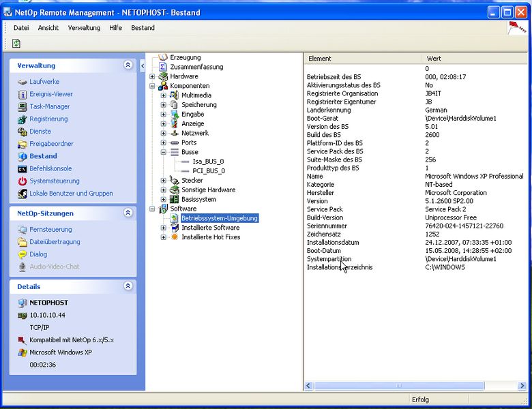Click the horizontal scrollbar thumb

(x=399, y=386)
